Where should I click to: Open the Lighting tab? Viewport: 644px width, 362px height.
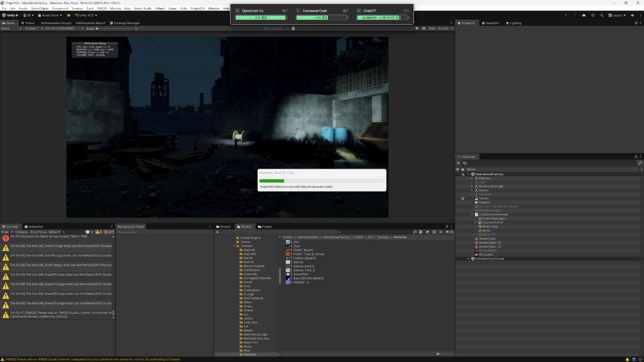513,23
